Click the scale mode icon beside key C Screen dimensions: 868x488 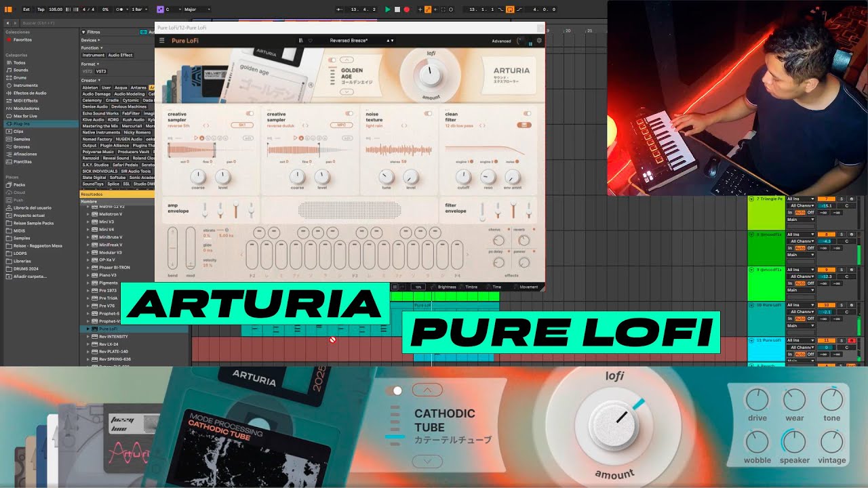(x=160, y=9)
